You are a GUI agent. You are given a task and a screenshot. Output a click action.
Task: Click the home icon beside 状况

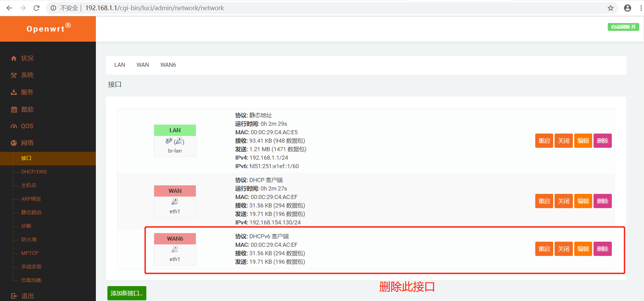[14, 58]
